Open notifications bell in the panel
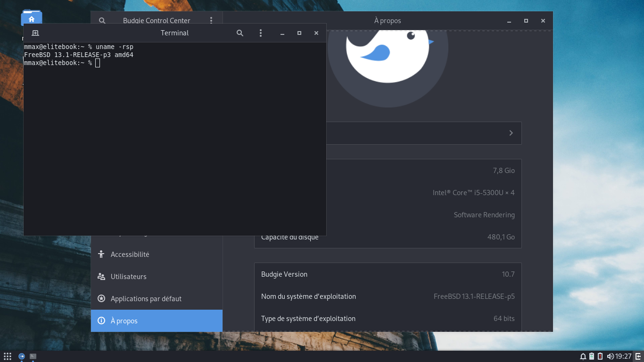 (583, 356)
